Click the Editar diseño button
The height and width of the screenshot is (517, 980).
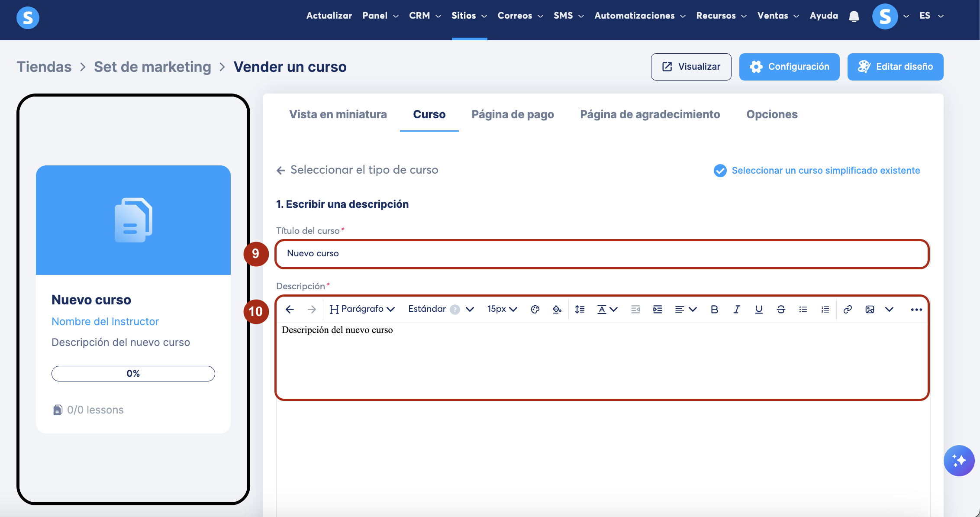point(895,67)
